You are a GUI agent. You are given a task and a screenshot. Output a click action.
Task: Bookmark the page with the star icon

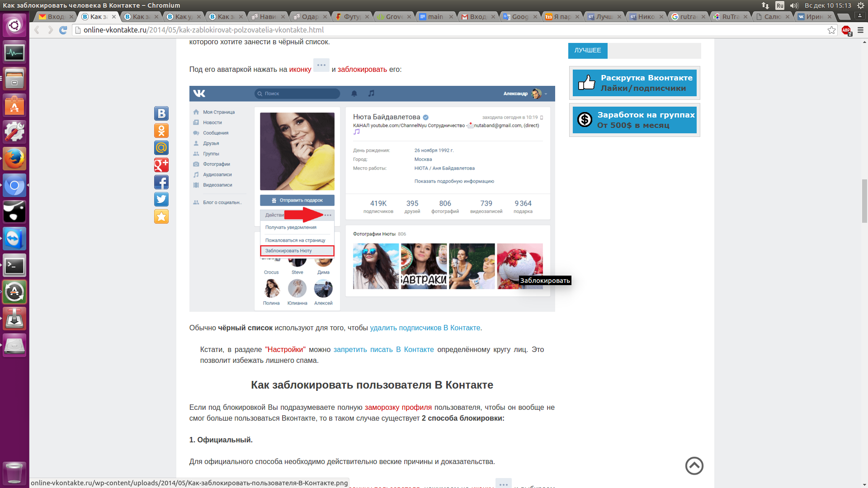pos(831,30)
